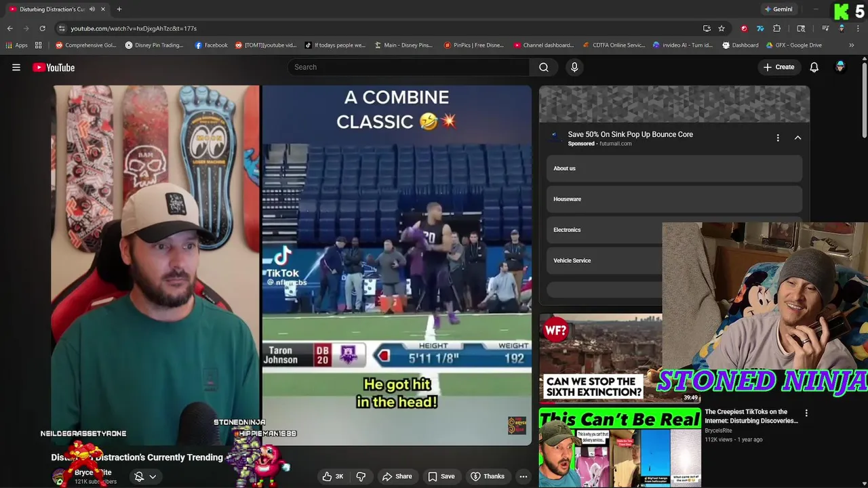This screenshot has height=488, width=868.
Task: Bookmark this page with the star icon
Action: coord(722,28)
